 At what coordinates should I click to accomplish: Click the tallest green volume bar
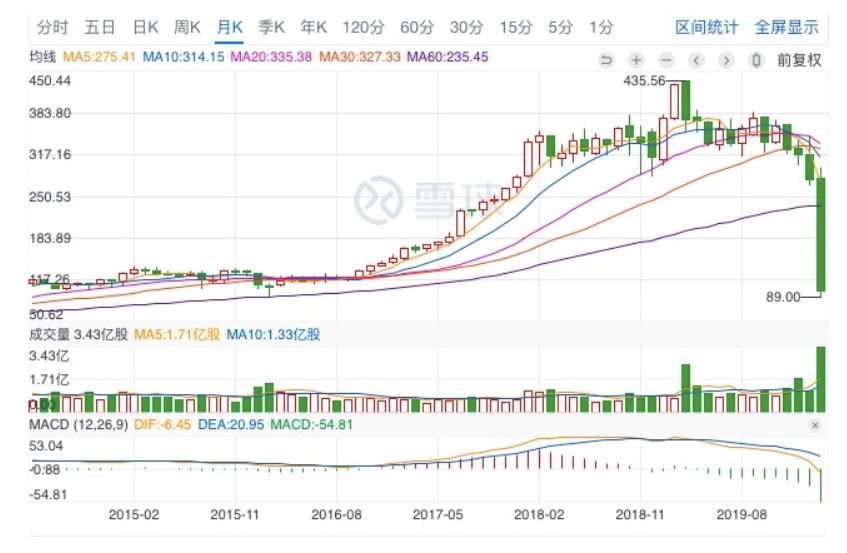[x=821, y=380]
